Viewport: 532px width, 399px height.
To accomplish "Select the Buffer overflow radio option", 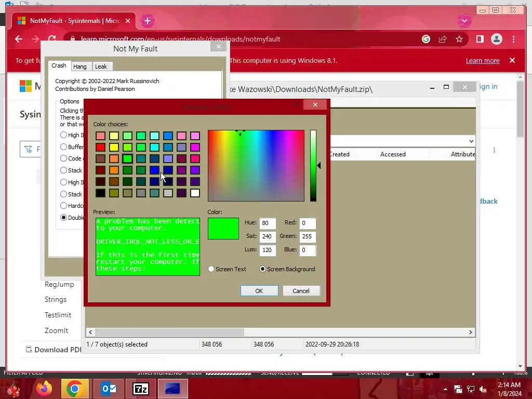I will (63, 147).
